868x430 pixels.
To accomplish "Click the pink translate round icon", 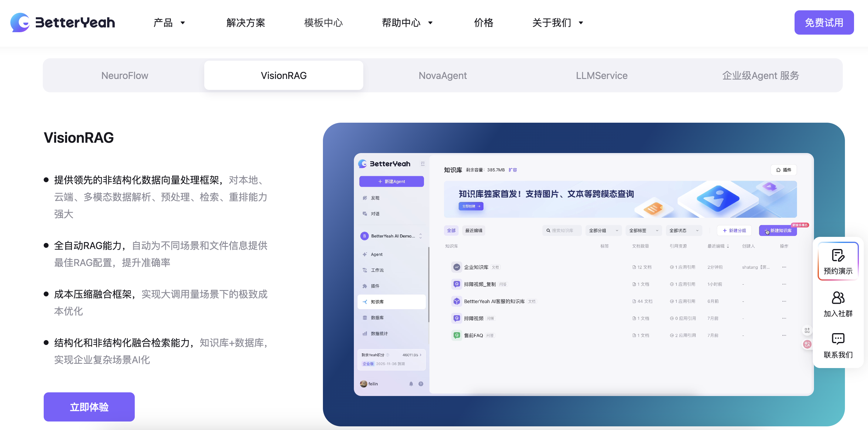I will (x=807, y=344).
